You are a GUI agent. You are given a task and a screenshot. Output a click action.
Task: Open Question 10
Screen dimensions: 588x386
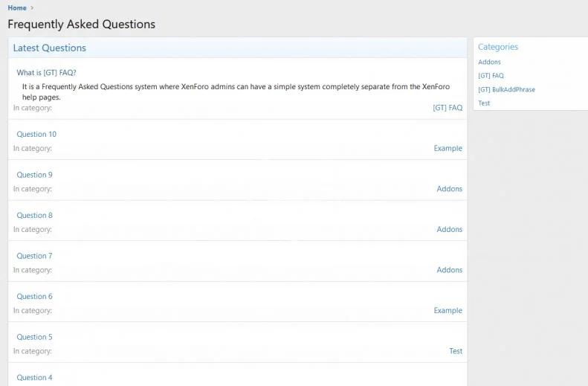point(36,135)
